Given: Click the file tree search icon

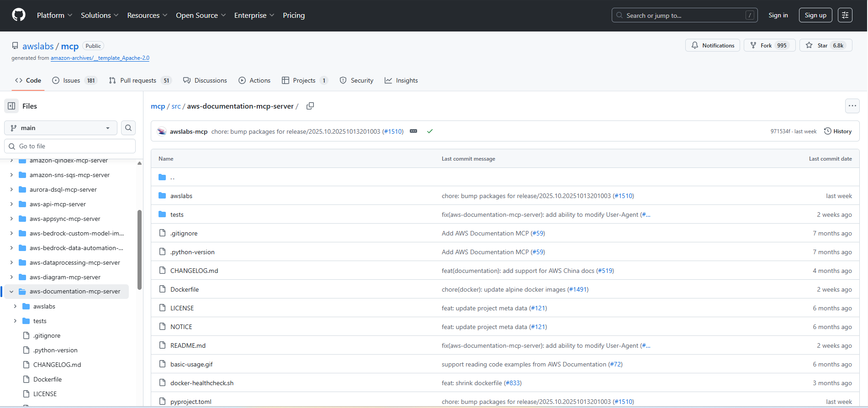Looking at the screenshot, I should click(x=128, y=128).
